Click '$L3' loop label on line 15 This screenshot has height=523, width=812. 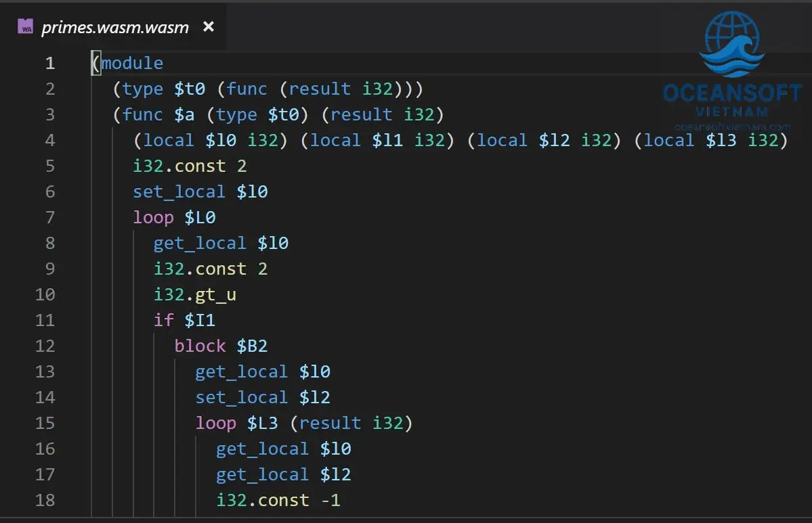[x=263, y=423]
